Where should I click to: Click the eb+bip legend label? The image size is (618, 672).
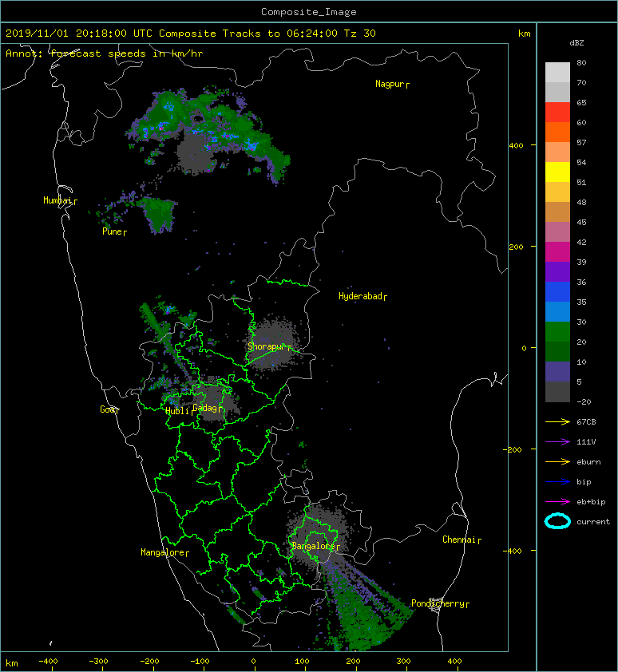[x=591, y=502]
